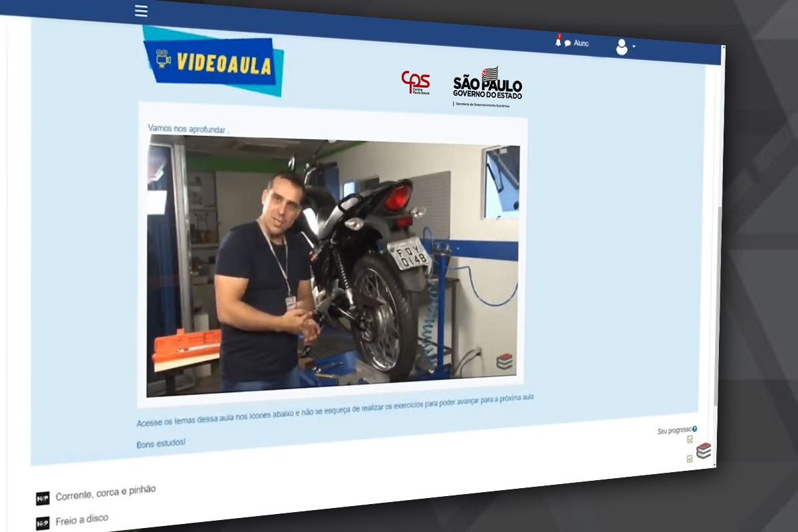Click the book stack icon beside progress checkboxes
Screen dimensions: 798x532
coord(704,451)
